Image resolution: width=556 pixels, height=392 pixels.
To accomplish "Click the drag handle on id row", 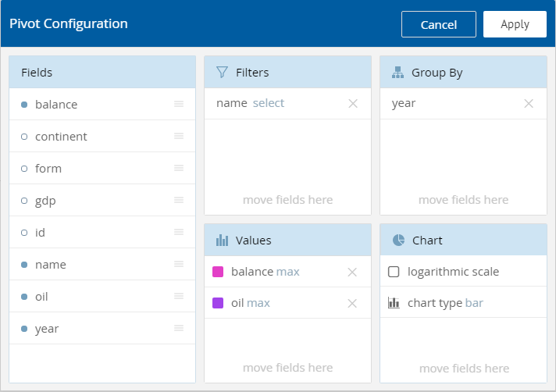I will tap(179, 232).
